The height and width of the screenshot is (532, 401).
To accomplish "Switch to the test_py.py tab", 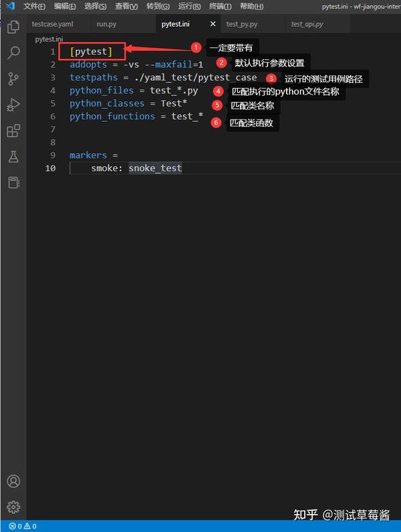I will click(x=242, y=24).
